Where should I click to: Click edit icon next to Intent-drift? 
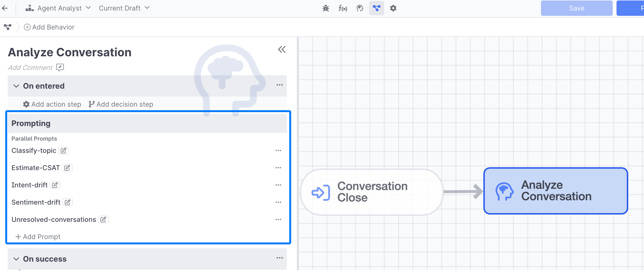pyautogui.click(x=55, y=185)
